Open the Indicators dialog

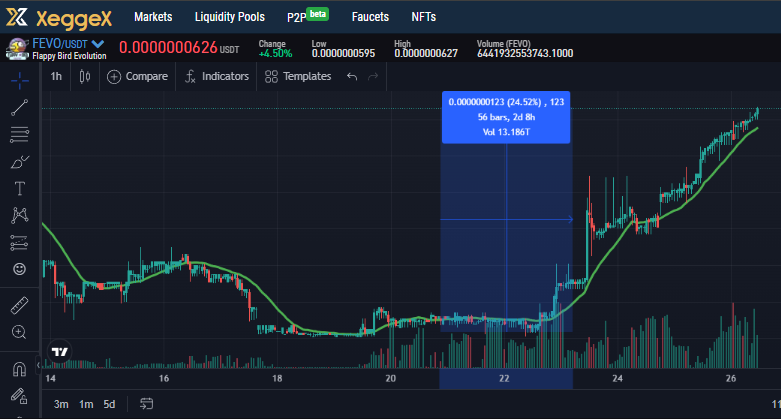(217, 76)
